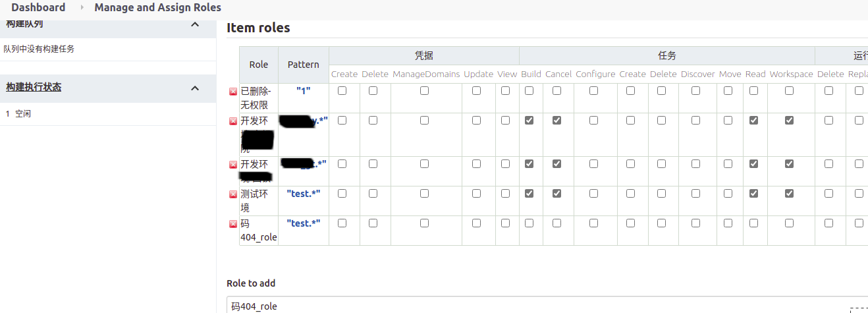Open Dashboard breadcrumb
Image resolution: width=868 pixels, height=313 pixels.
38,8
